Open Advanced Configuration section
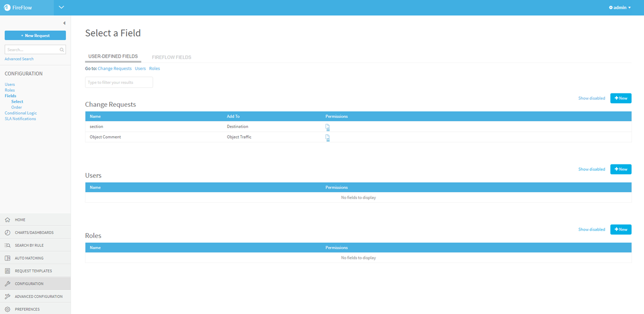The height and width of the screenshot is (314, 644). (38, 297)
